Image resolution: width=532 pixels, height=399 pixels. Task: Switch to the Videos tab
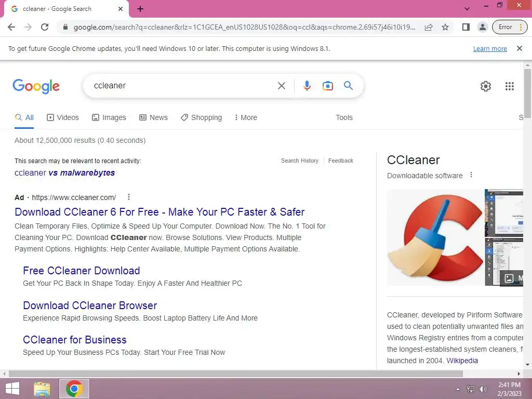63,117
